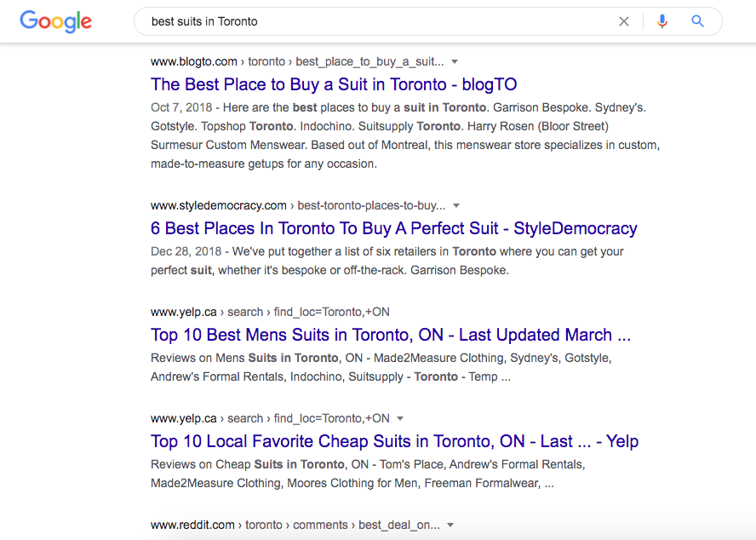Image resolution: width=756 pixels, height=540 pixels.
Task: Click 'Made2Measure Clothing, Moores Clothing for Men' snippet line
Action: click(x=352, y=484)
